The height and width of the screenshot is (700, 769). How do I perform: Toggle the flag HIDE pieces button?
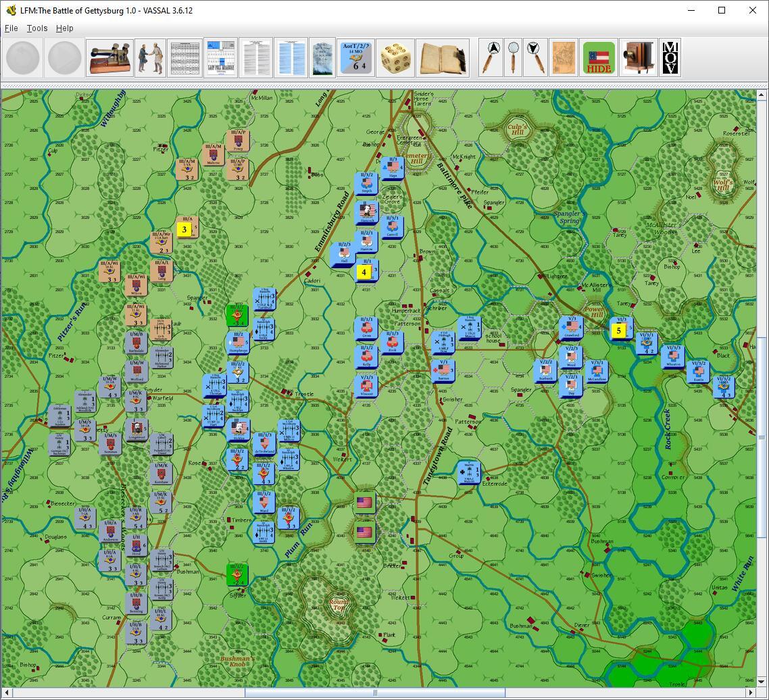[598, 58]
